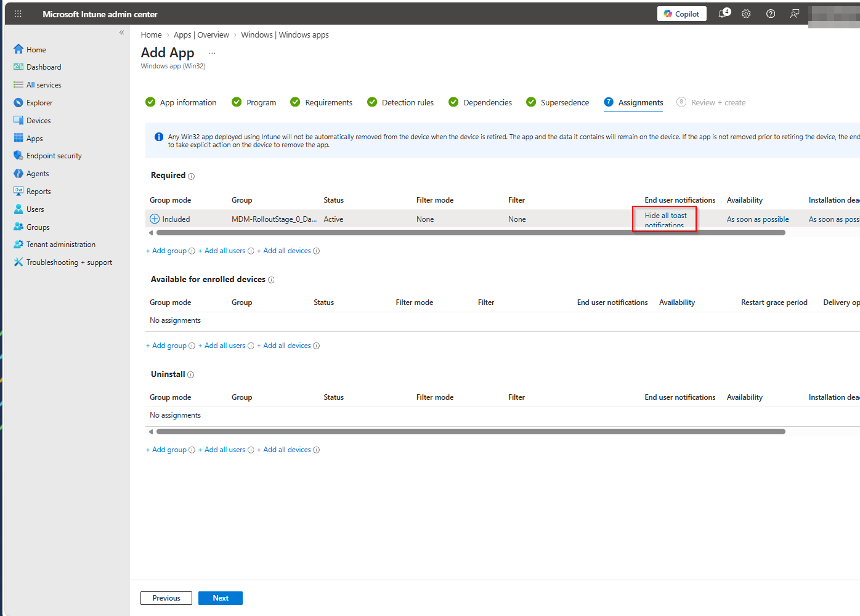This screenshot has height=616, width=860.
Task: Click the Required table horizontal scrollbar
Action: click(471, 233)
